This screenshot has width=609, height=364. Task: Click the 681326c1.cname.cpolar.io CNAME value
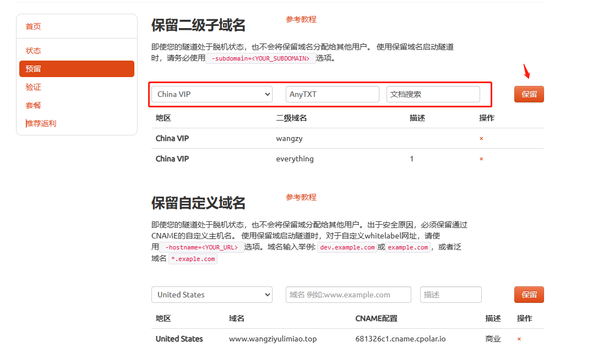(x=400, y=339)
